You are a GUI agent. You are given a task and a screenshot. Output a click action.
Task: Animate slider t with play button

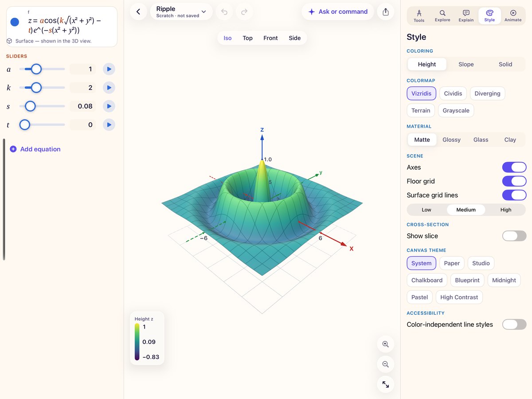pyautogui.click(x=109, y=125)
